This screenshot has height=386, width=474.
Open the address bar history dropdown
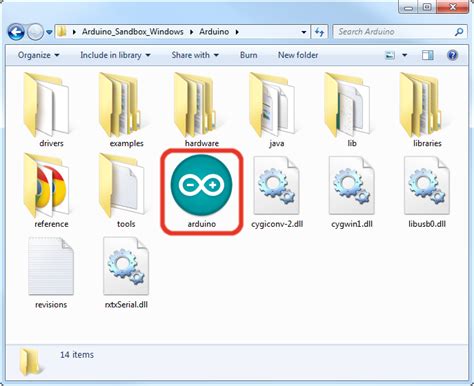point(304,32)
